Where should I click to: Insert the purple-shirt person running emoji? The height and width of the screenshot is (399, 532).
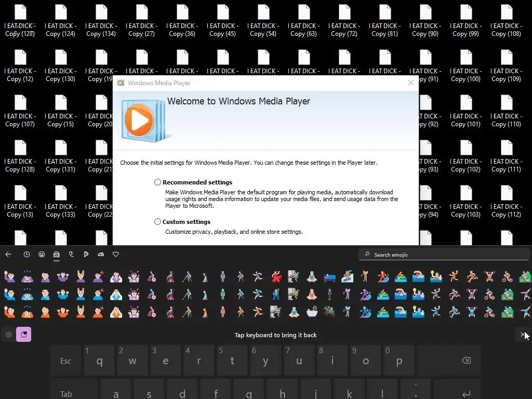pos(258,276)
